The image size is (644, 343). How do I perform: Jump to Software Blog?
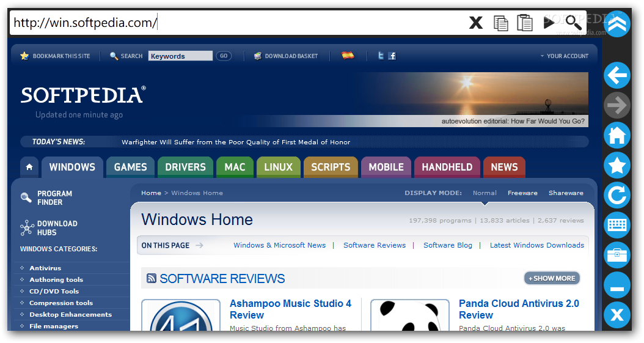coord(448,245)
